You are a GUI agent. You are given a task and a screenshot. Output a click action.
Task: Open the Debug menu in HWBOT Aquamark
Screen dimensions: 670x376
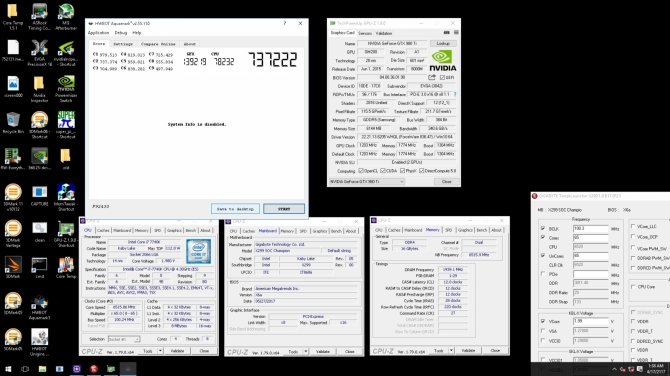click(x=120, y=32)
